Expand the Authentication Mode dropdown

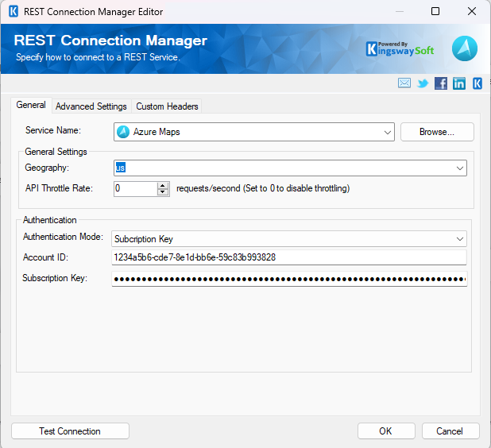pos(460,239)
